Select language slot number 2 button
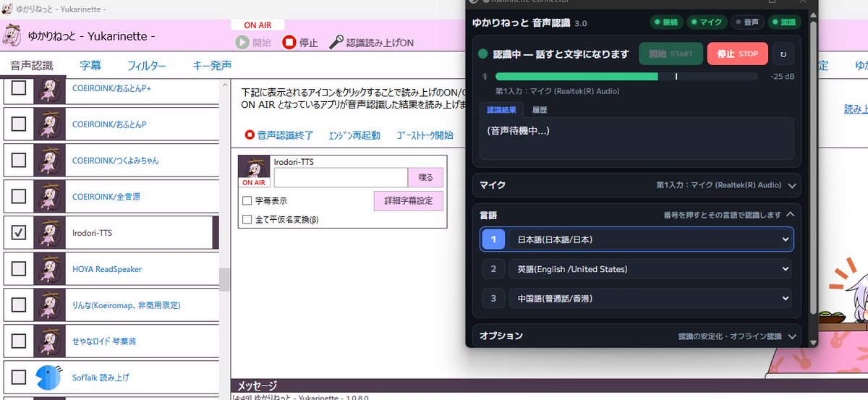The height and width of the screenshot is (400, 868). (493, 269)
